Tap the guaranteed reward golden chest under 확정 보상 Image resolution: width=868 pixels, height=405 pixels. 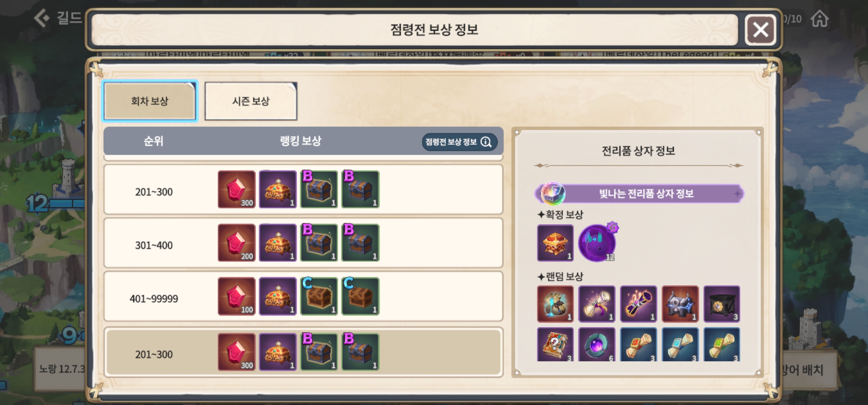(555, 243)
